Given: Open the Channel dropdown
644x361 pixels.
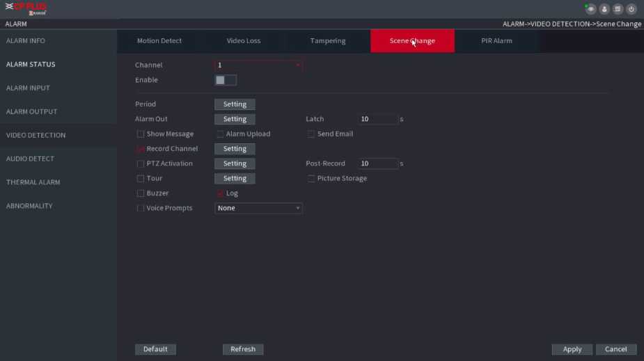Looking at the screenshot, I should (258, 65).
